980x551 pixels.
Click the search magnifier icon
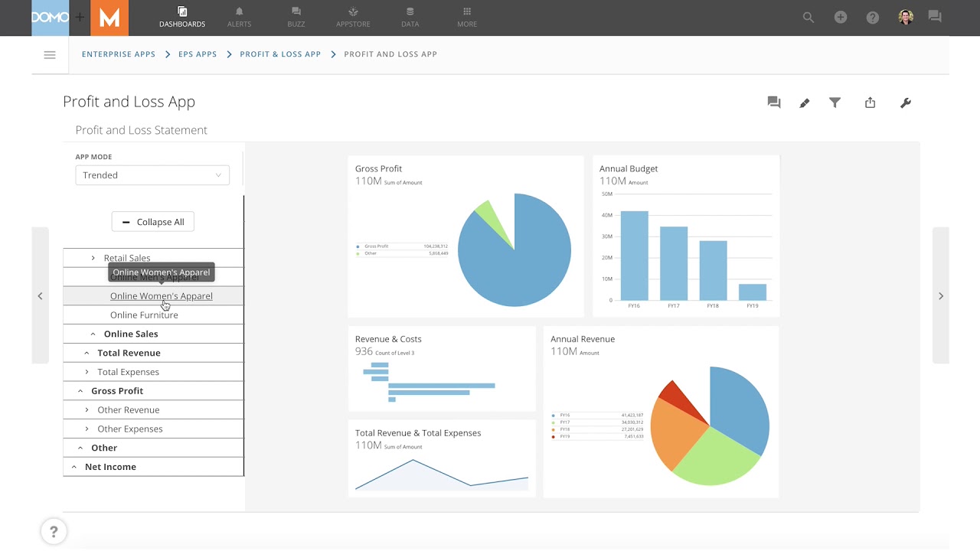coord(808,17)
